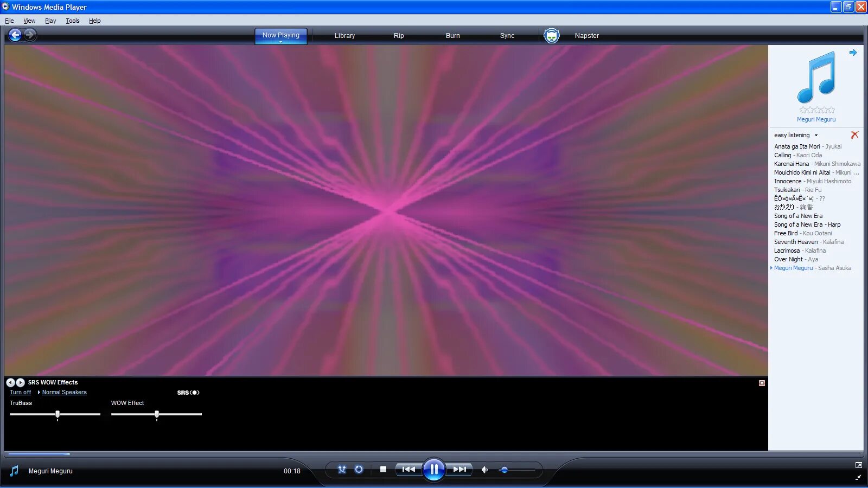Click the visualization display area
The width and height of the screenshot is (868, 488).
coord(386,210)
